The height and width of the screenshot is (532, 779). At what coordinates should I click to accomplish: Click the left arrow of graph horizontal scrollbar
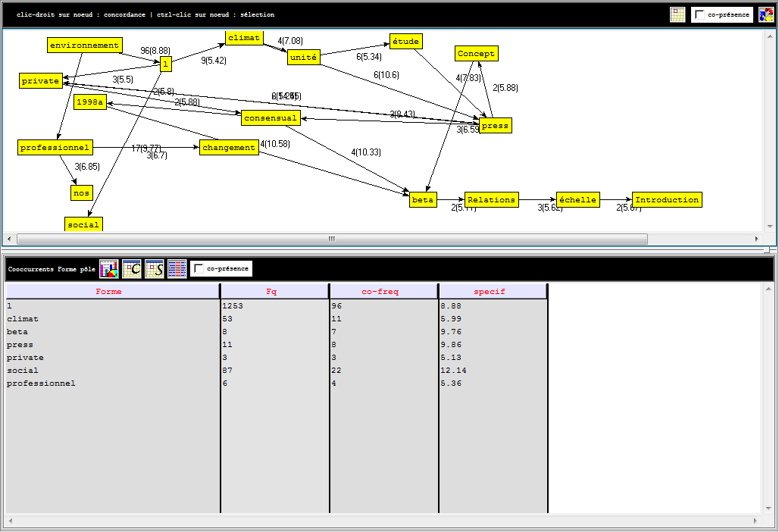pyautogui.click(x=9, y=239)
